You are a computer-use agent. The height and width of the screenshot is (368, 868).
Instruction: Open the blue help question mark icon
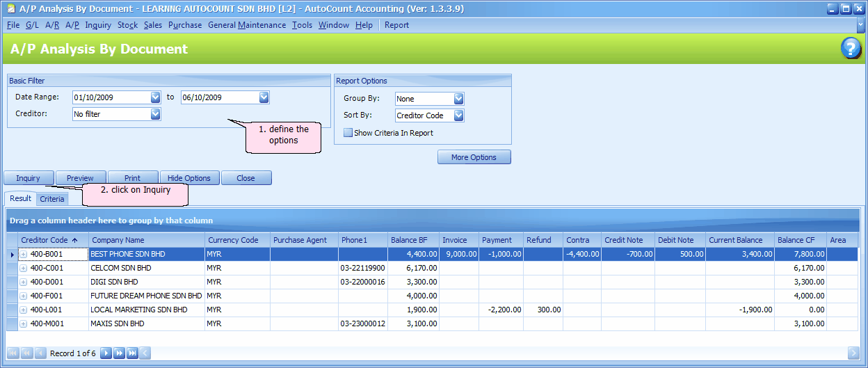click(x=851, y=49)
